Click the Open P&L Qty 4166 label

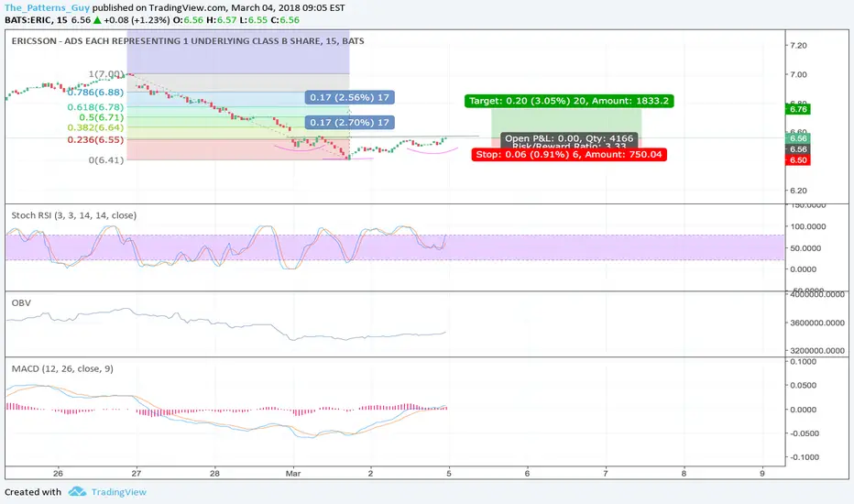pos(569,138)
